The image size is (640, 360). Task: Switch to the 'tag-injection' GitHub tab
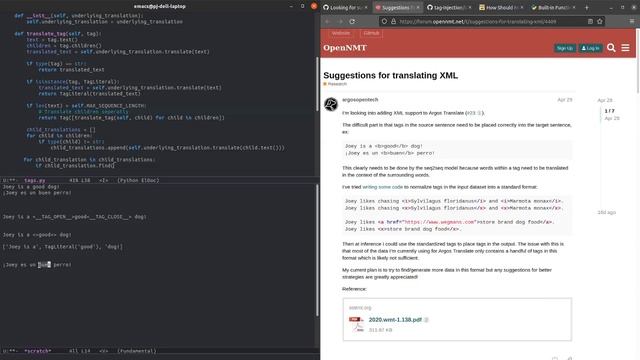point(449,7)
